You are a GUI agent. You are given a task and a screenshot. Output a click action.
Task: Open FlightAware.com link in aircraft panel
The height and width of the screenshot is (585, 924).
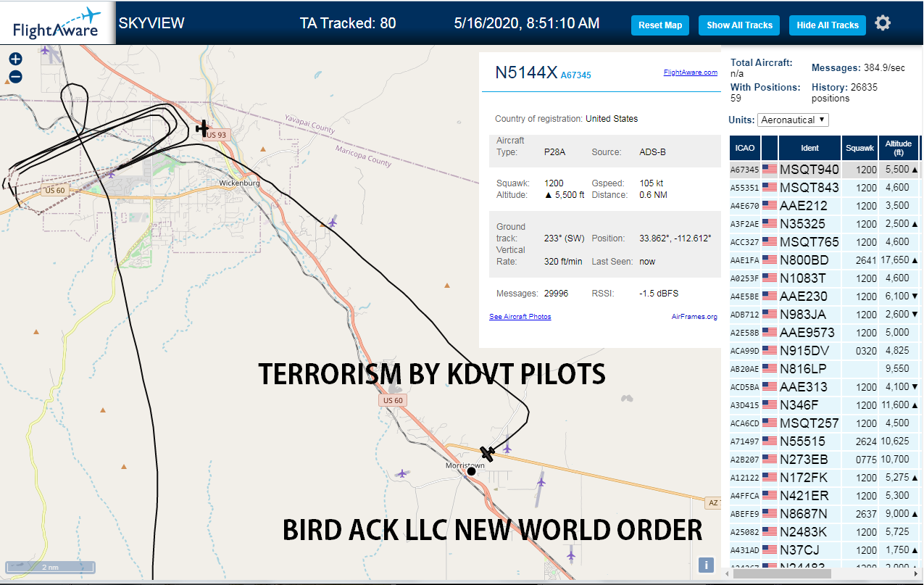click(x=690, y=72)
